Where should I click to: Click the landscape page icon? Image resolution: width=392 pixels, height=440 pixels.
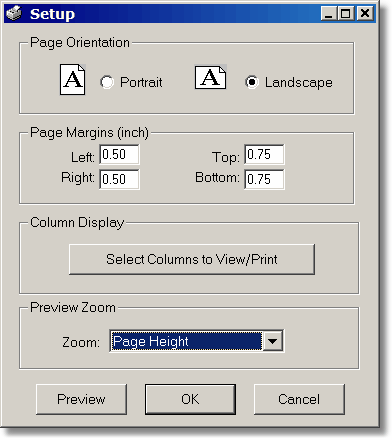point(211,77)
